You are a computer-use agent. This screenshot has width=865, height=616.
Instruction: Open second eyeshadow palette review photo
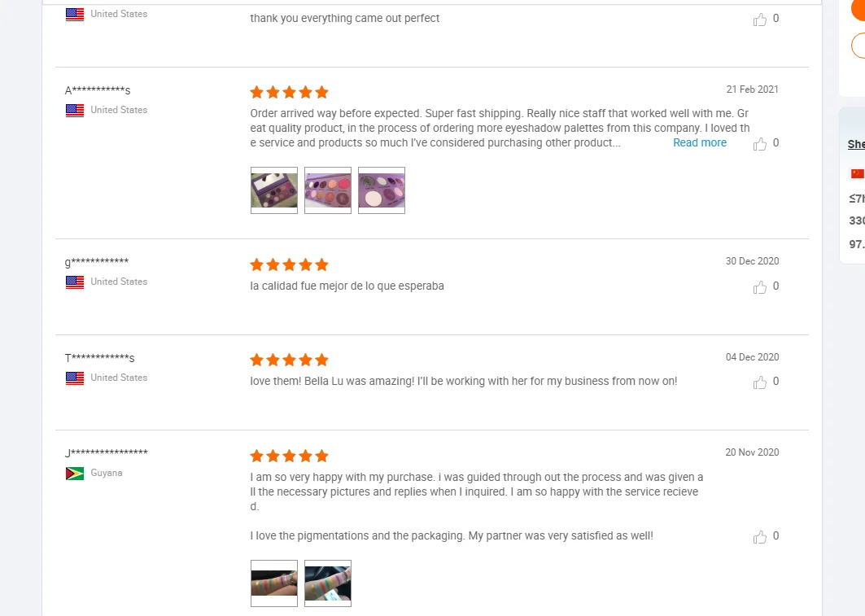point(328,190)
